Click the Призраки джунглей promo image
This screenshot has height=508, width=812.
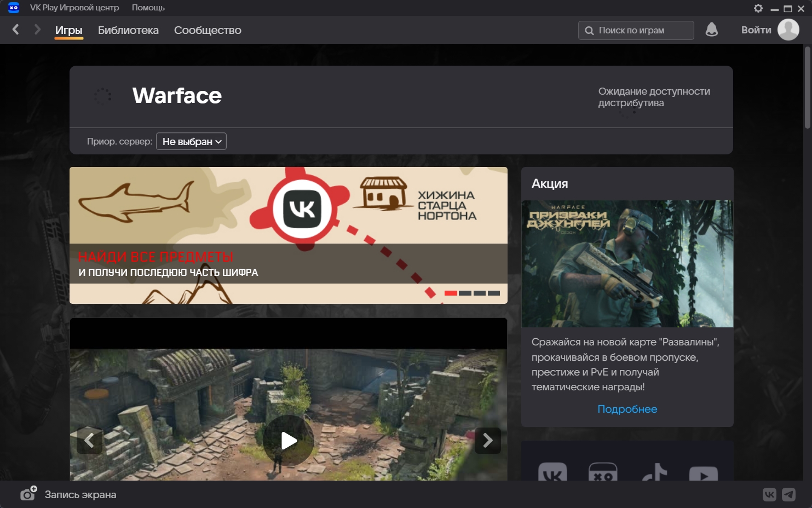(x=627, y=264)
